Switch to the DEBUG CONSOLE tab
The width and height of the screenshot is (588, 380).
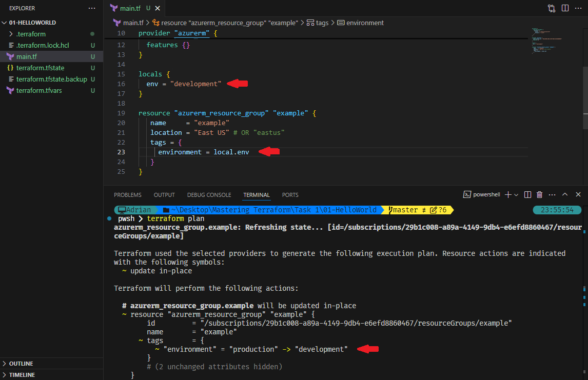pyautogui.click(x=209, y=195)
